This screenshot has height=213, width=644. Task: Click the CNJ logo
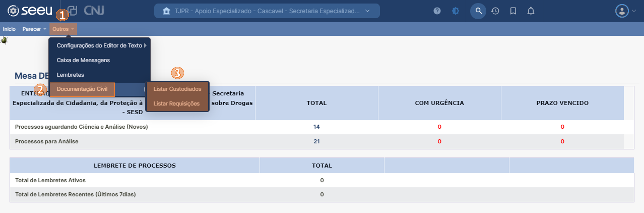pos(94,11)
